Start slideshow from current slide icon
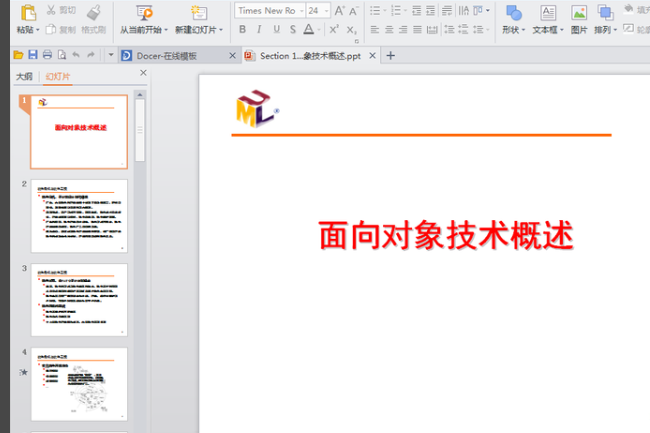This screenshot has height=433, width=650. 144,13
